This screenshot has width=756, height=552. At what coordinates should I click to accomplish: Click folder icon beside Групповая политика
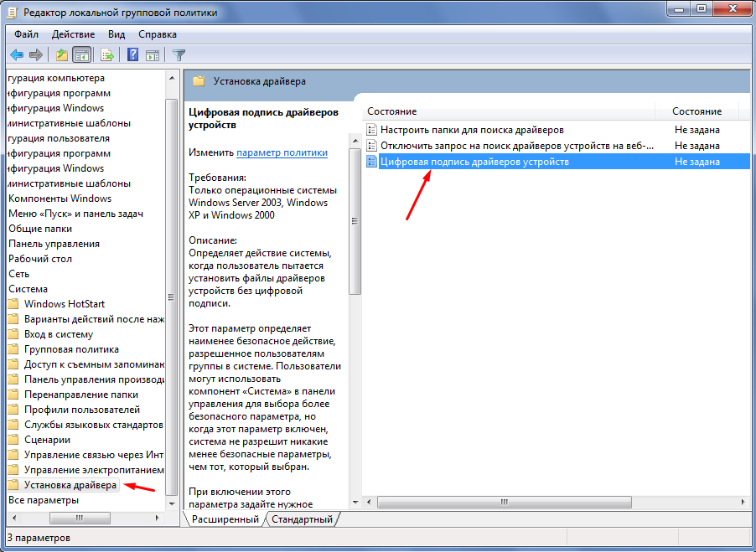pos(13,349)
